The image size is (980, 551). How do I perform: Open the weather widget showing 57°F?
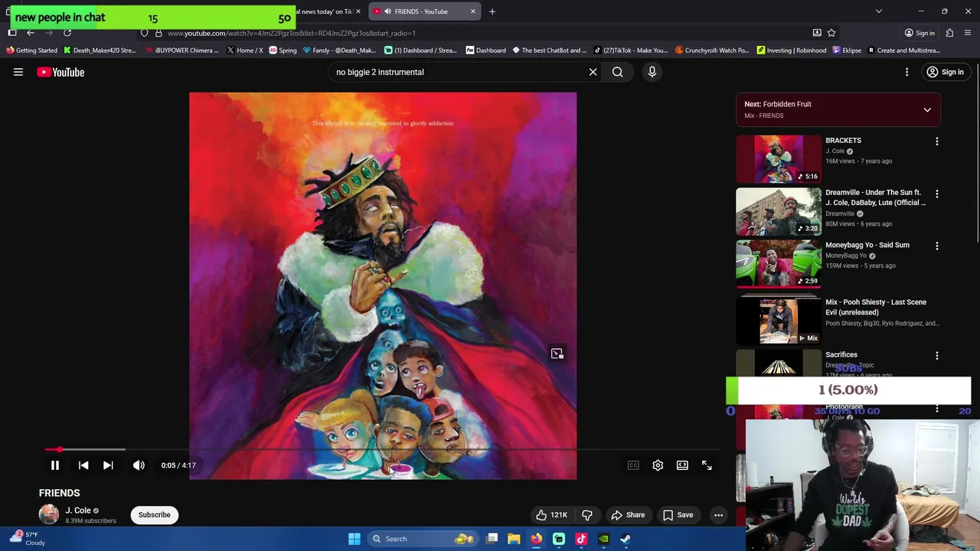point(27,539)
